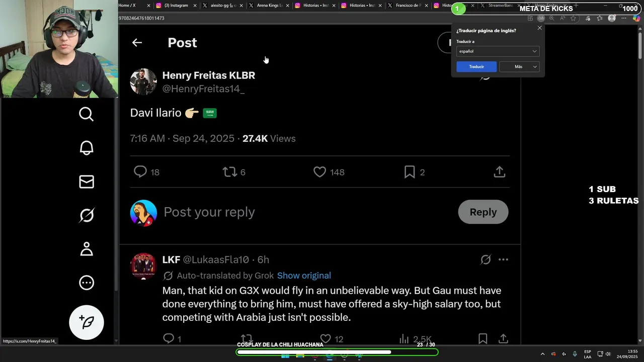Open the Notifications bell icon
Viewport: 644px width, 362px height.
87,148
